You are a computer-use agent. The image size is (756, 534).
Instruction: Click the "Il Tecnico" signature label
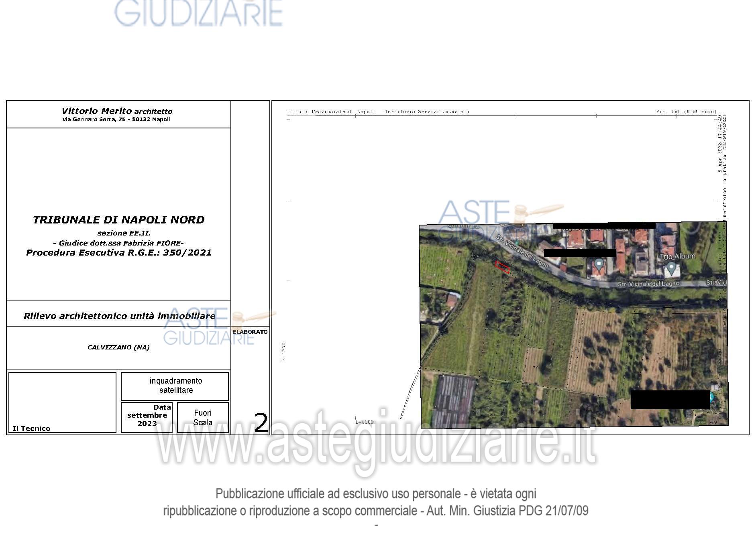click(31, 428)
